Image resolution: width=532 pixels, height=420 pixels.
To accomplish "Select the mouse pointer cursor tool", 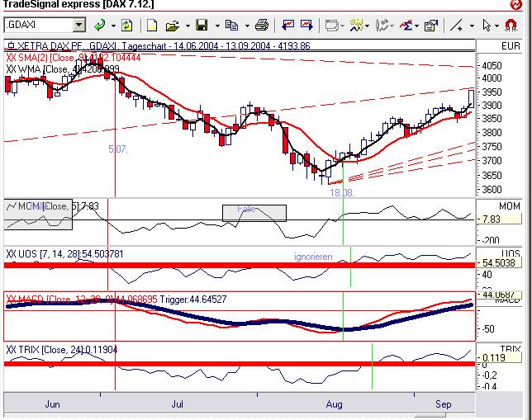I will [487, 26].
